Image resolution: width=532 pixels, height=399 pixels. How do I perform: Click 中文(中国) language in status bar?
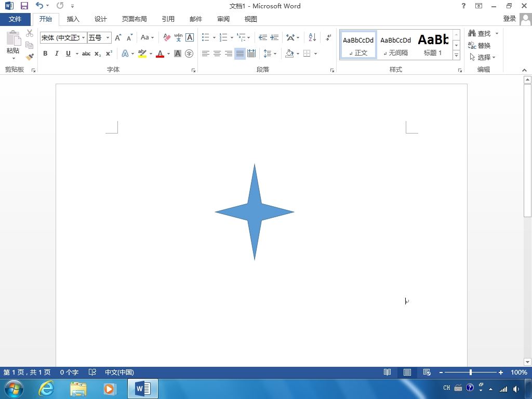coord(119,372)
